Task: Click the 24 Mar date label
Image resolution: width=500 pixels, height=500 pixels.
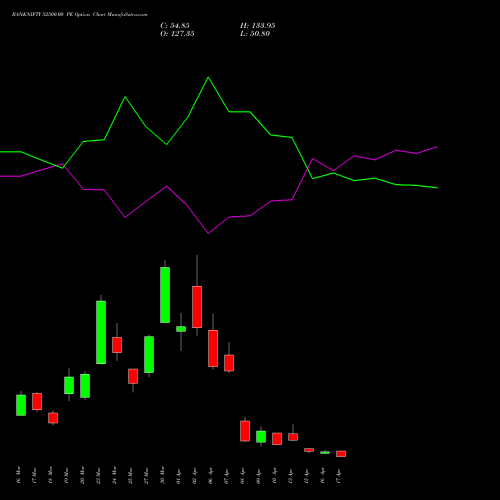Action: coord(114,475)
